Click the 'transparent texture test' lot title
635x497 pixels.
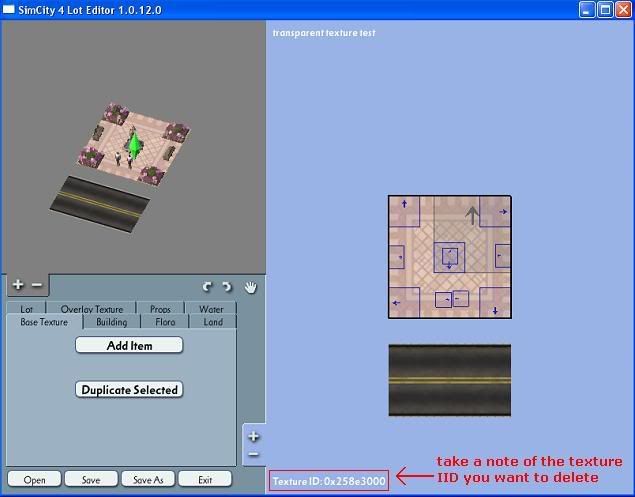324,33
